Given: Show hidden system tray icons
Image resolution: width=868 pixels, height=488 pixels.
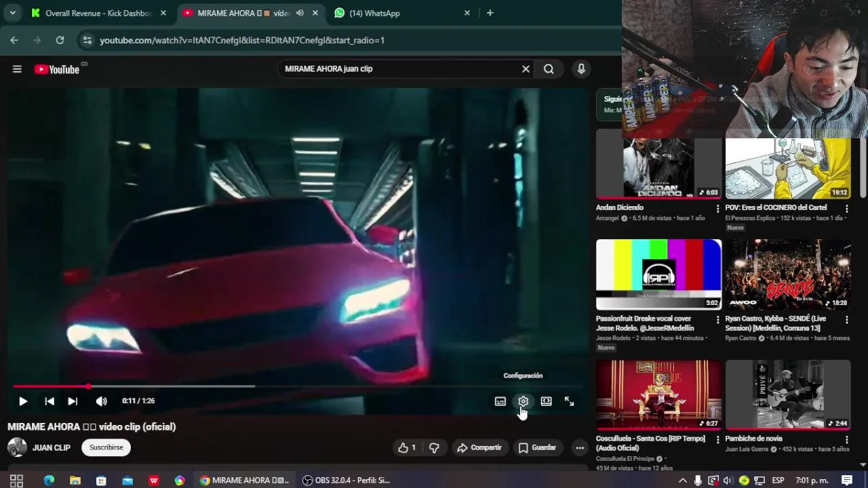Looking at the screenshot, I should (x=682, y=481).
